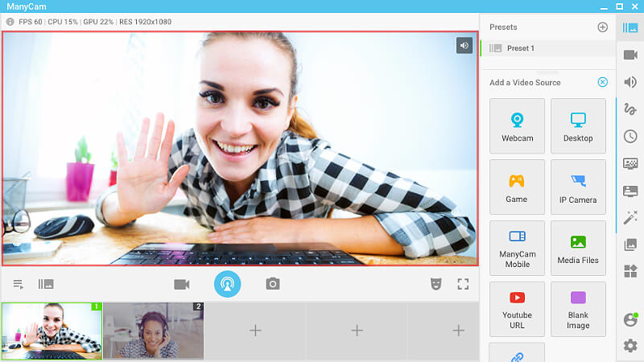This screenshot has height=362, width=644.
Task: Start recording with the video camera icon
Action: click(181, 284)
